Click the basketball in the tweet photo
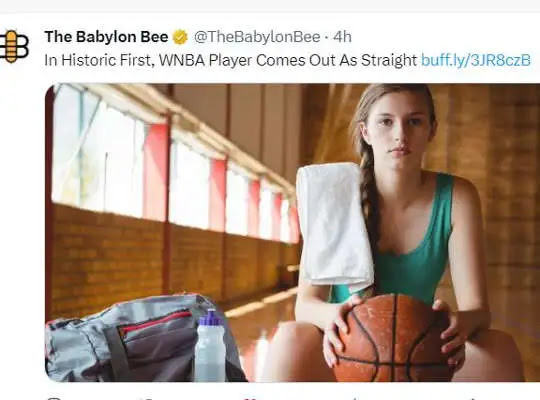540x400 pixels. click(393, 338)
